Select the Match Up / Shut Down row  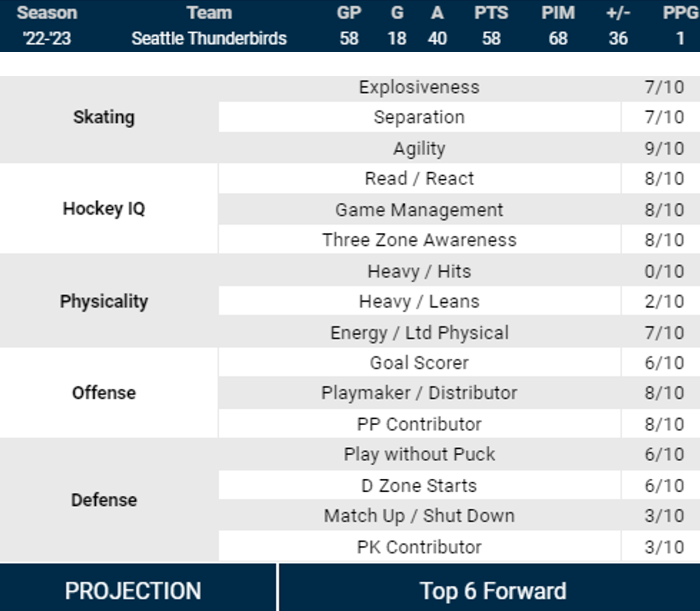419,515
